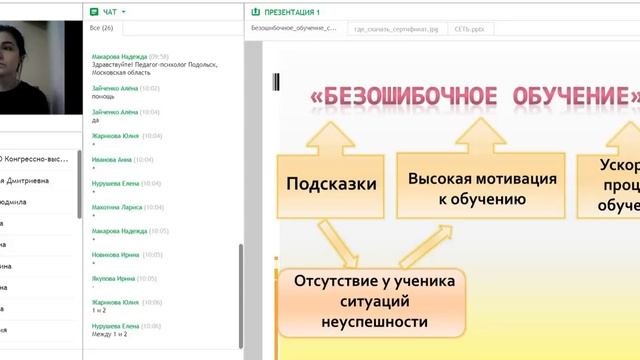Click the slide title «БЕЗОШИБОЧНОЕ ОБУЧЕНИЕ»

tap(475, 96)
